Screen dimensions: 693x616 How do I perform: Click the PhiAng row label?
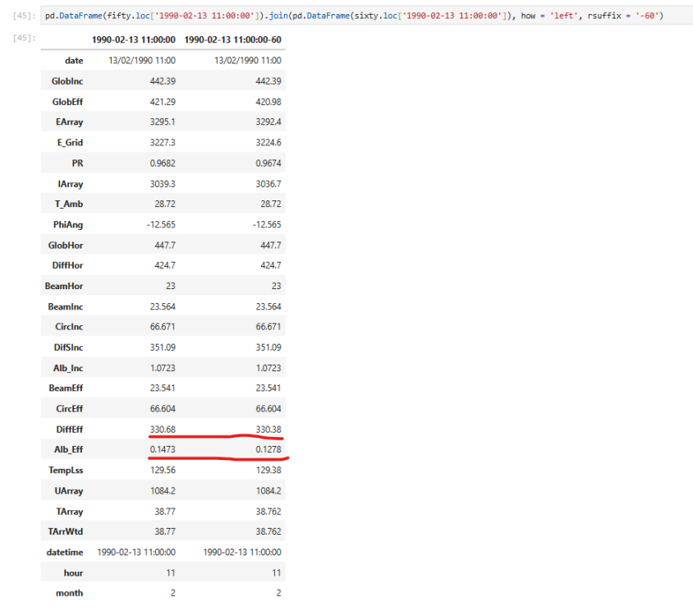pos(67,224)
